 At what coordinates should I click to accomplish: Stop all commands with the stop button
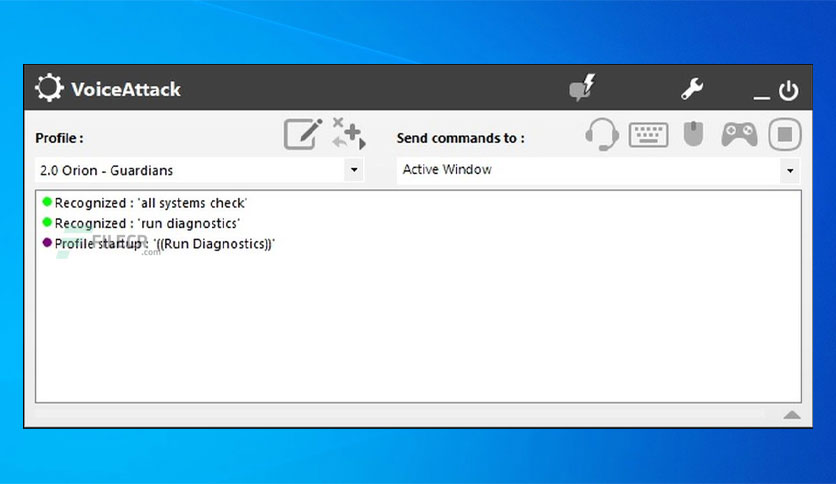coord(785,134)
